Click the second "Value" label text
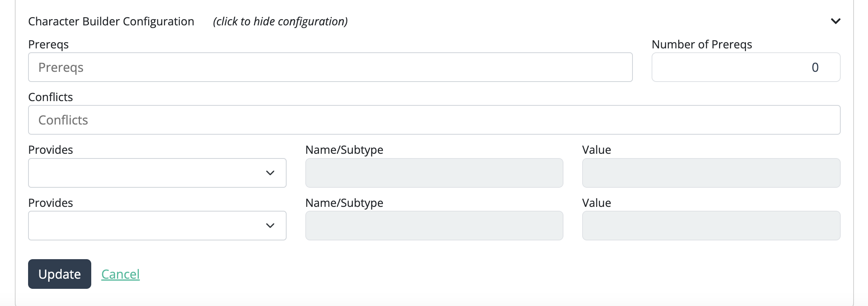The width and height of the screenshot is (868, 306). click(x=596, y=203)
